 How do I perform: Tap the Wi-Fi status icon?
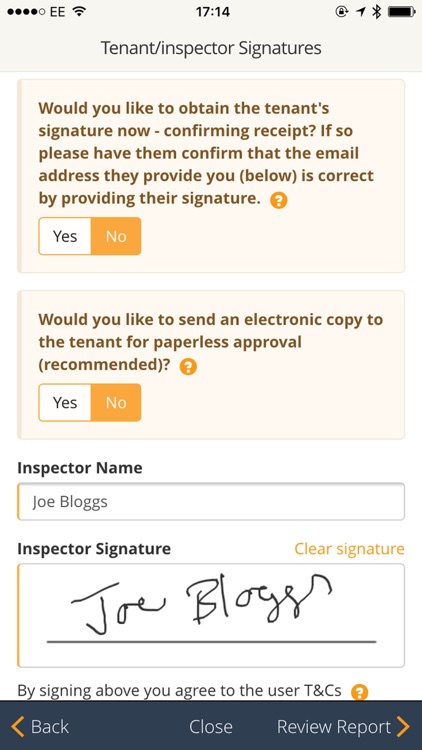pyautogui.click(x=80, y=12)
